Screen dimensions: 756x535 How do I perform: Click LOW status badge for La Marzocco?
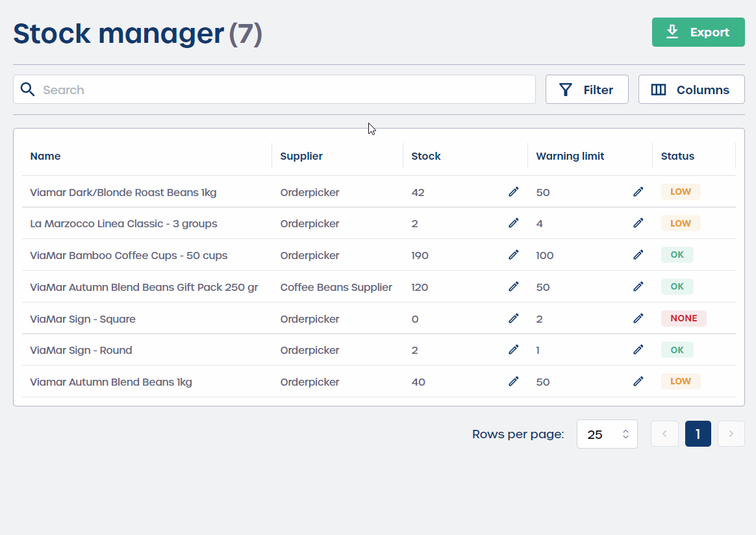680,223
